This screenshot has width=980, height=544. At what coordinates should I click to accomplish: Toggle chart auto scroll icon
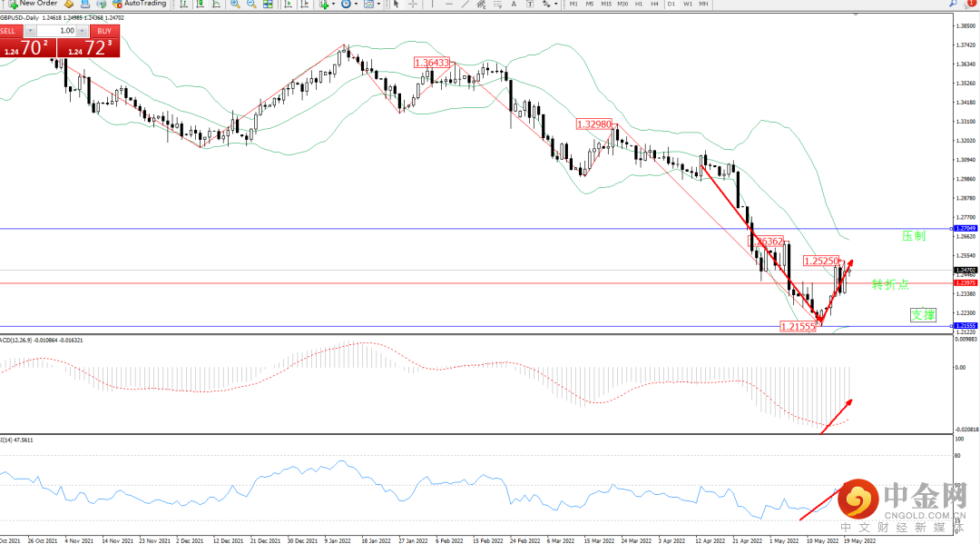[289, 4]
